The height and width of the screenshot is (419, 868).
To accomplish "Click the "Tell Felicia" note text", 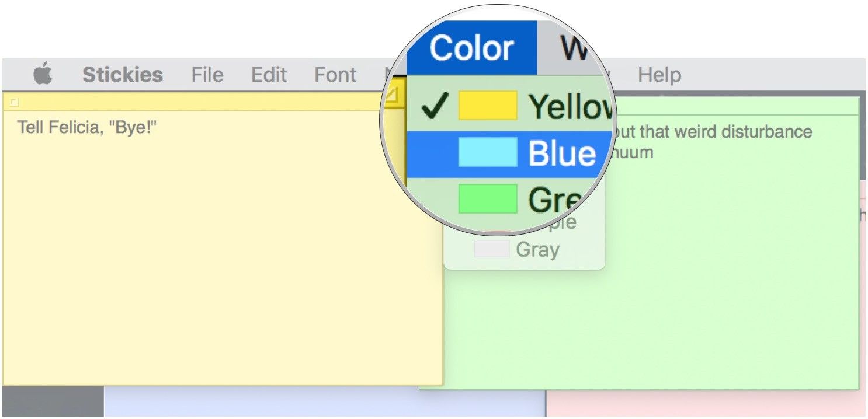I will (x=87, y=127).
